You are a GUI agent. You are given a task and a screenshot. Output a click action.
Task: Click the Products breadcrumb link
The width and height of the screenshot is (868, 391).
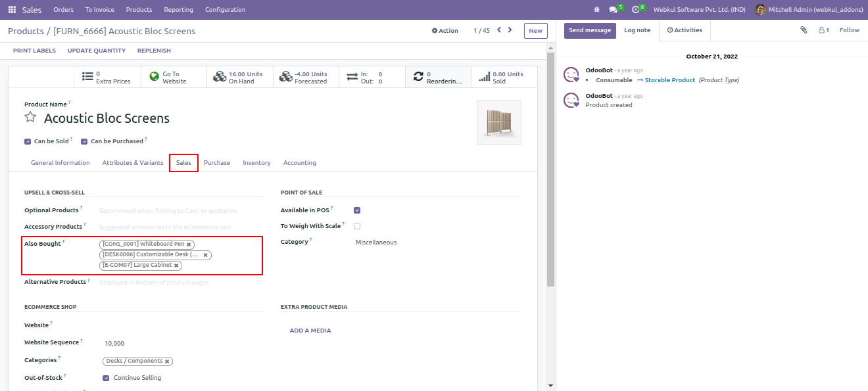[x=26, y=31]
